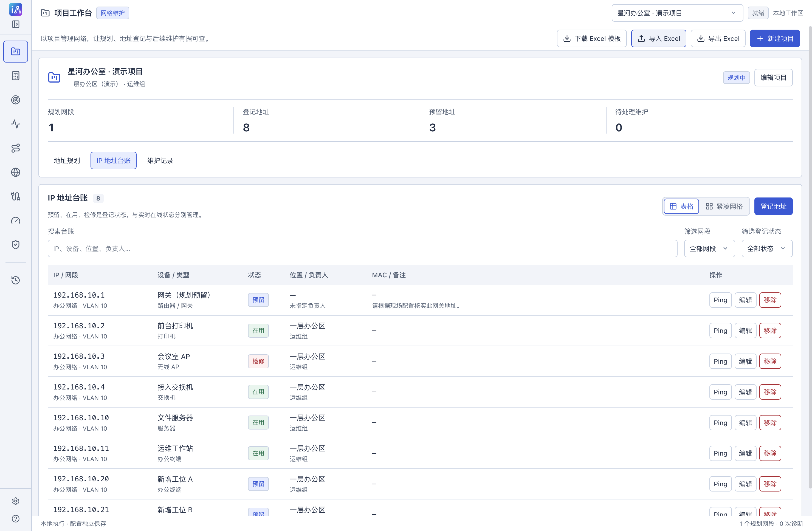The height and width of the screenshot is (531, 812).
Task: Click 登记地址 button
Action: (773, 206)
